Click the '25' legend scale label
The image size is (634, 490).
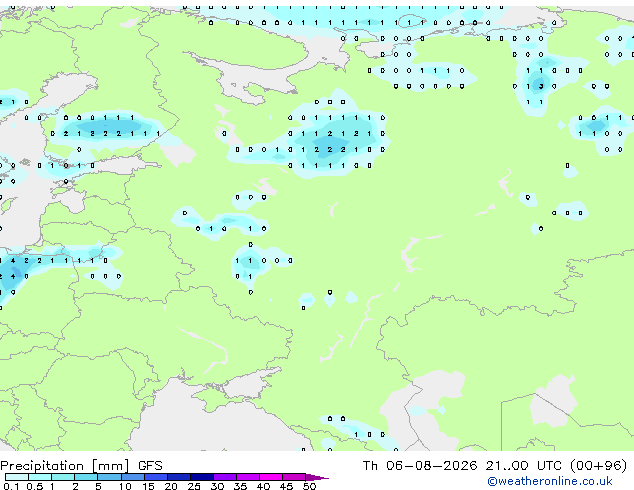[194, 486]
